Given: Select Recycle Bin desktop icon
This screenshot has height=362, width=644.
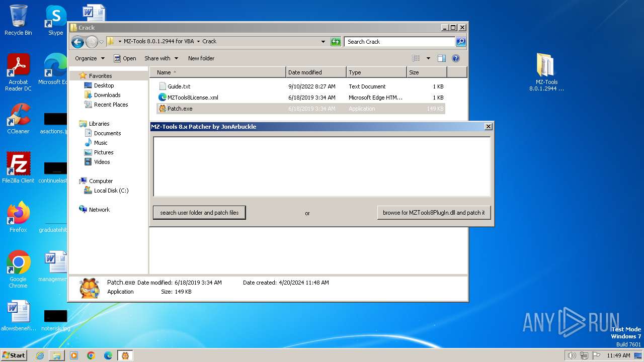Looking at the screenshot, I should [x=18, y=20].
